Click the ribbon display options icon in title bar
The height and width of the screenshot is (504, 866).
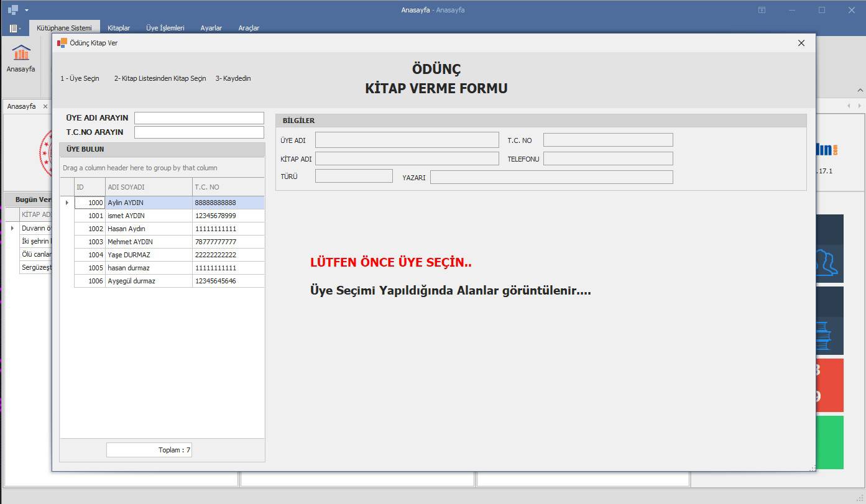point(762,10)
